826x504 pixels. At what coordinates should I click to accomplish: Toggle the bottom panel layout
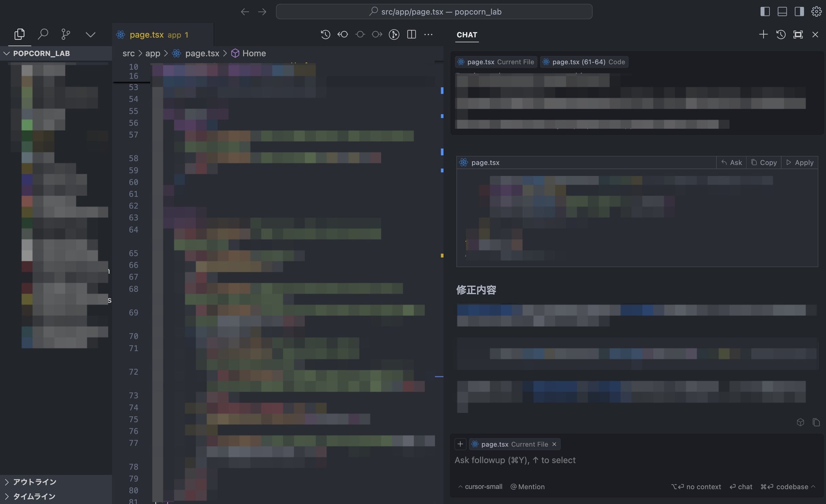click(x=782, y=11)
